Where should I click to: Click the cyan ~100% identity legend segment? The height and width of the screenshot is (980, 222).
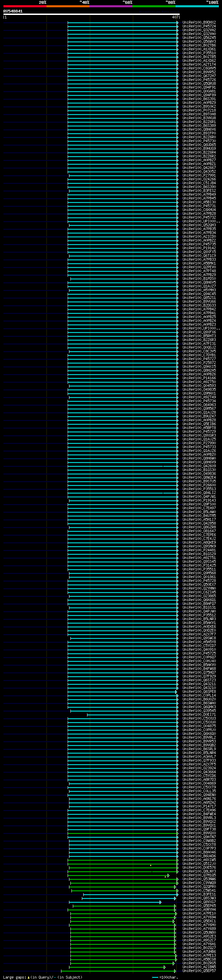197,6
